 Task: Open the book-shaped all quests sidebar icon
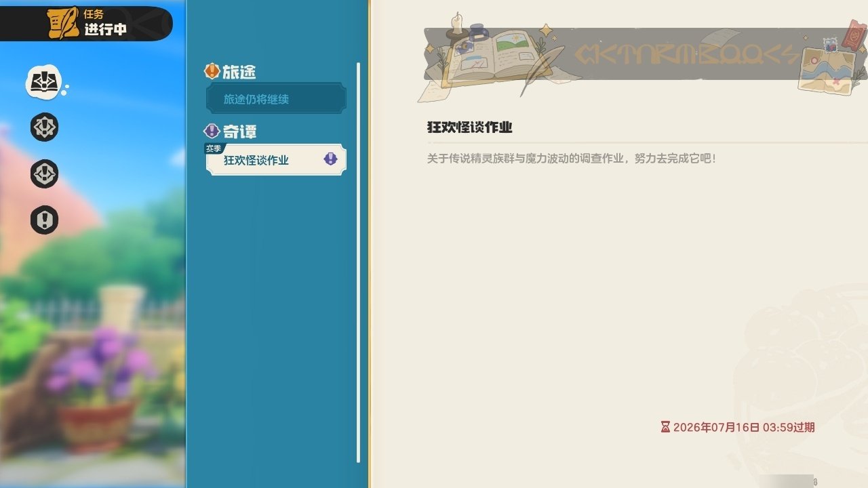pos(43,82)
